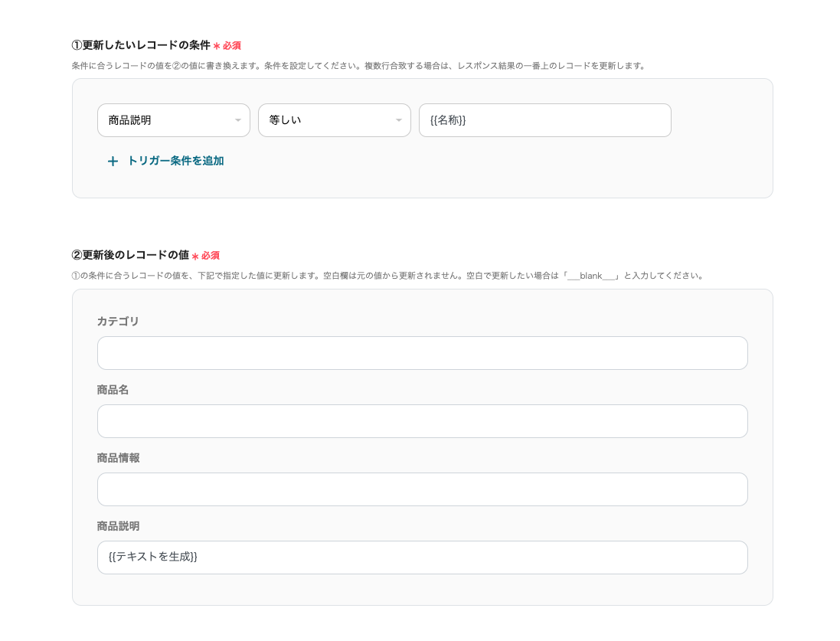
Task: Click the field containing {{テキストを生成}}
Action: pyautogui.click(x=422, y=558)
